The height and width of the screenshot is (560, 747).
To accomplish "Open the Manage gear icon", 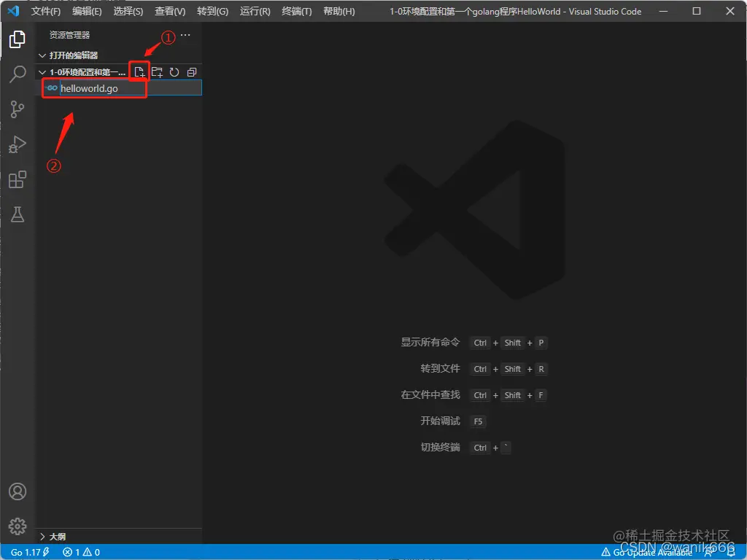I will 18,526.
